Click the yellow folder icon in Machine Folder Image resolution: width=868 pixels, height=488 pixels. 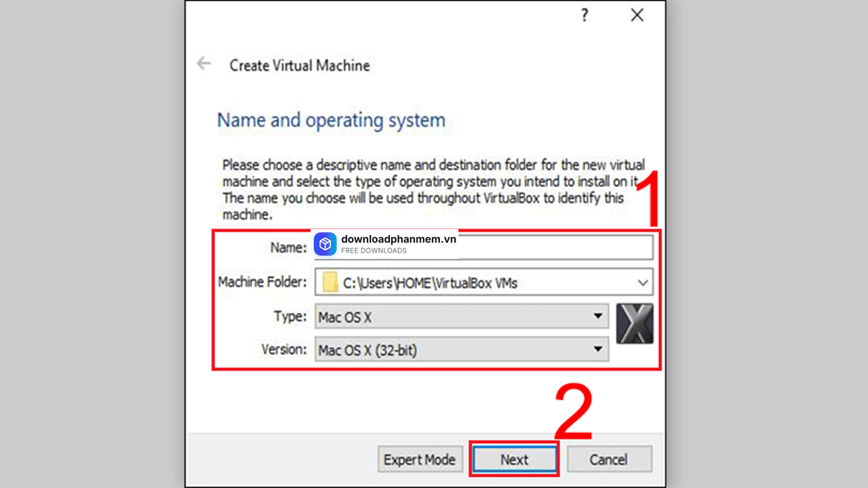[x=330, y=283]
